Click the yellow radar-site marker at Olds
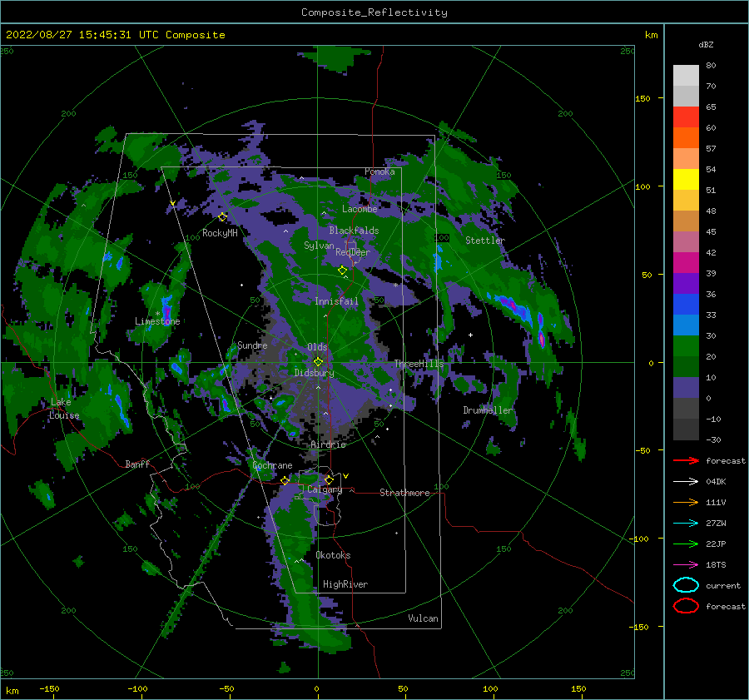Image resolution: width=749 pixels, height=700 pixels. point(318,362)
